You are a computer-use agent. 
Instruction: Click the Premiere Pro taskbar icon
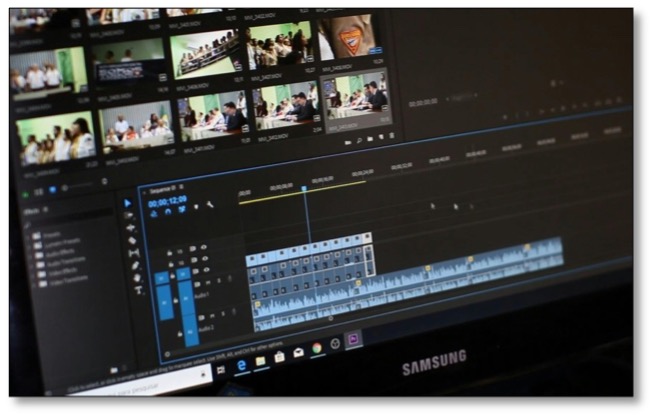tap(352, 340)
